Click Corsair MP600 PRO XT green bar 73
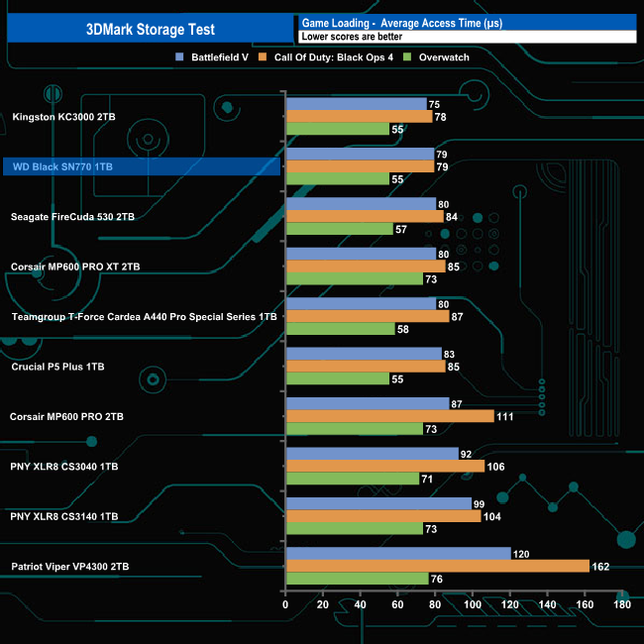This screenshot has height=644, width=644. [355, 278]
